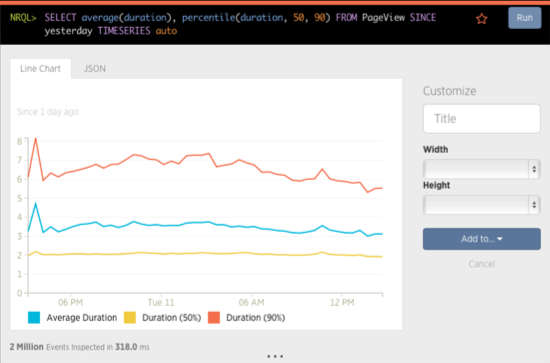
Task: Open the three-dot expander at the bottom
Action: [x=275, y=356]
